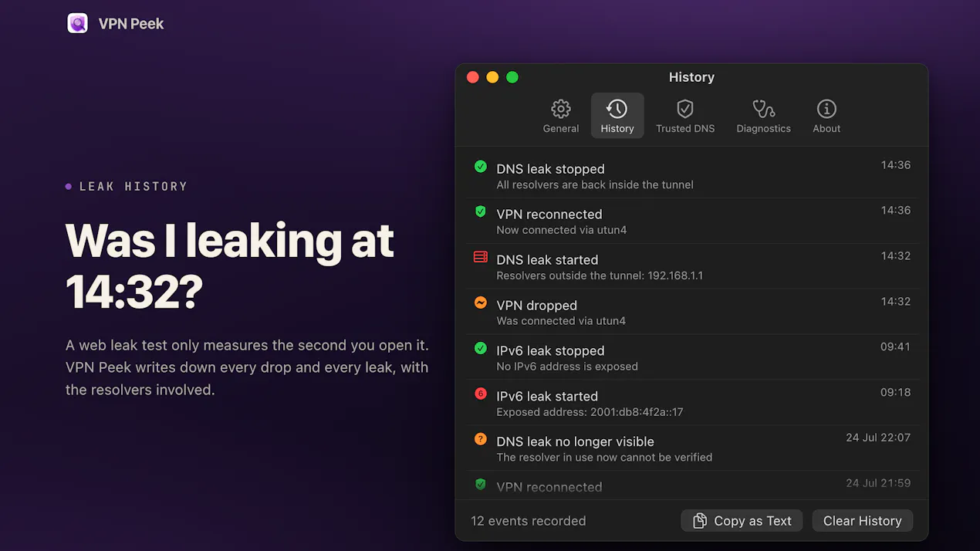Select 'The resolver in use now cannot be verified'
The image size is (980, 551).
pos(604,458)
